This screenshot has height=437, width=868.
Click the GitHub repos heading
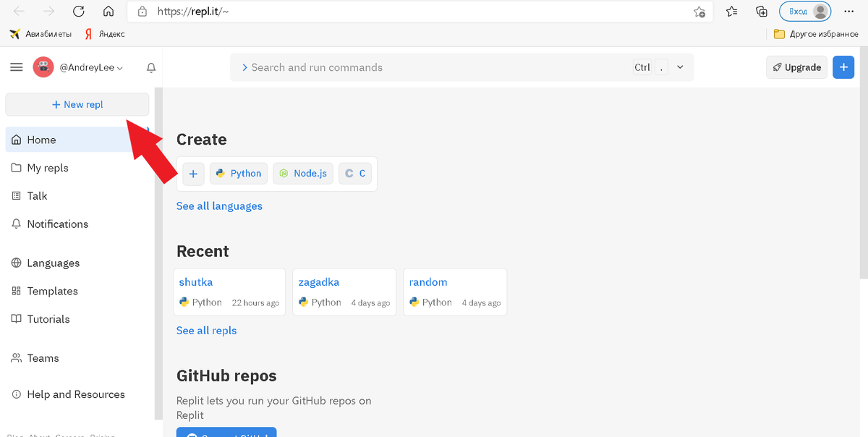[226, 376]
